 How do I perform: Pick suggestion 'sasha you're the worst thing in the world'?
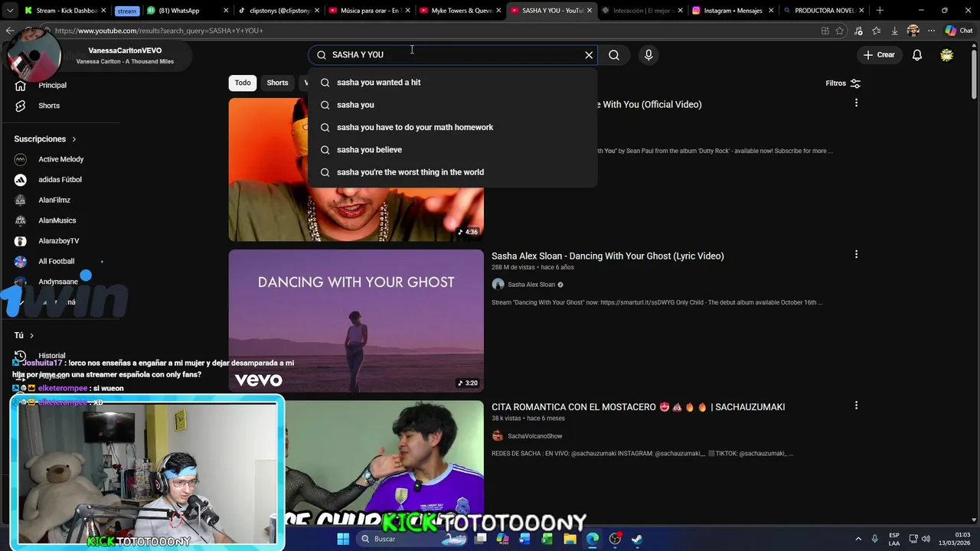click(x=452, y=172)
